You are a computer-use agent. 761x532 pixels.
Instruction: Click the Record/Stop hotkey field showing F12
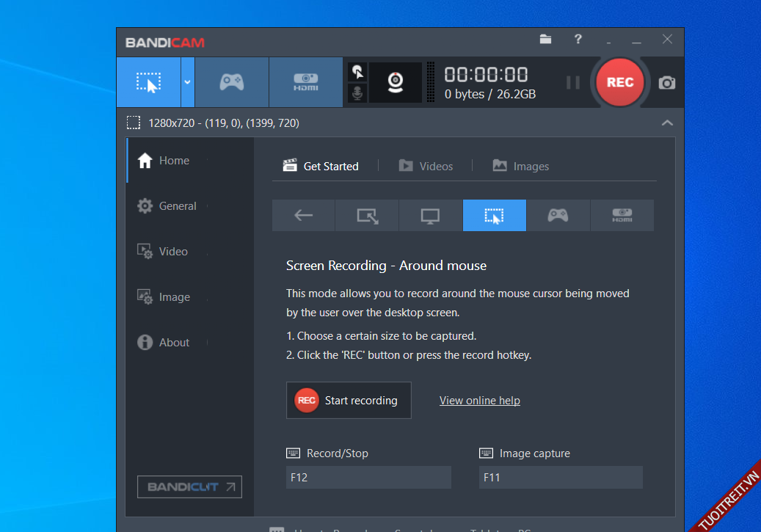click(x=368, y=478)
